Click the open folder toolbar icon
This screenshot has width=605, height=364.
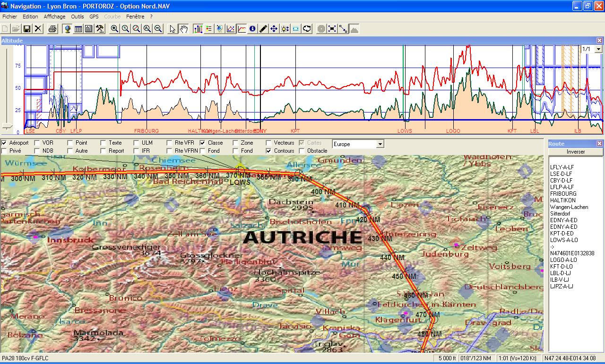(x=16, y=29)
